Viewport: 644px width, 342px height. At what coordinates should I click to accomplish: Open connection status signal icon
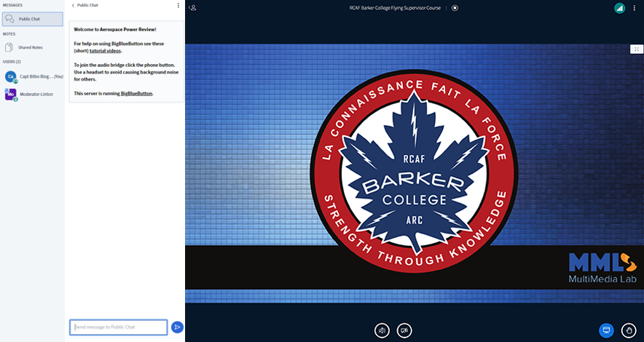[x=620, y=8]
